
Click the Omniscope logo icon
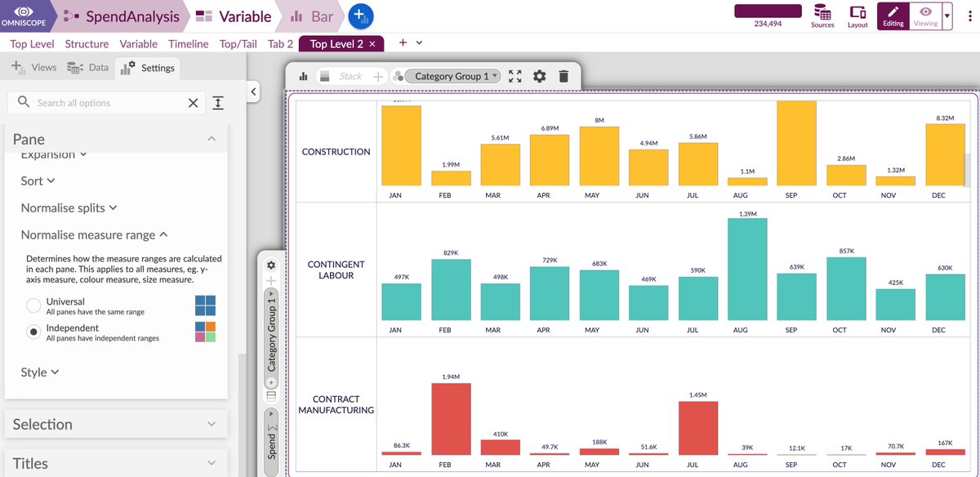(x=24, y=16)
